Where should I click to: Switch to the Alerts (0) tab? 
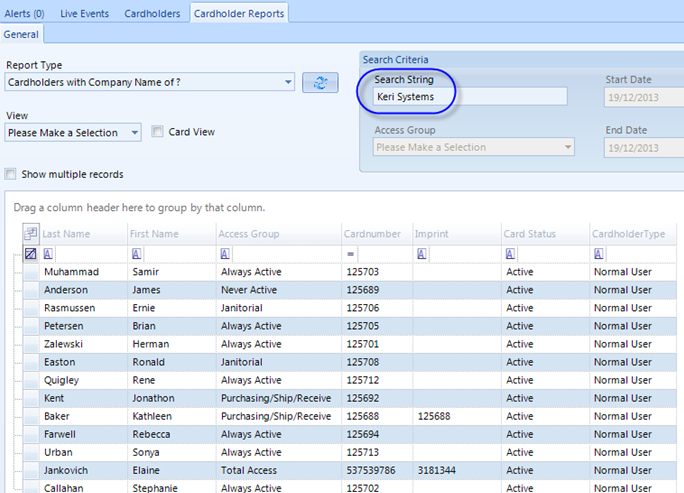click(25, 13)
